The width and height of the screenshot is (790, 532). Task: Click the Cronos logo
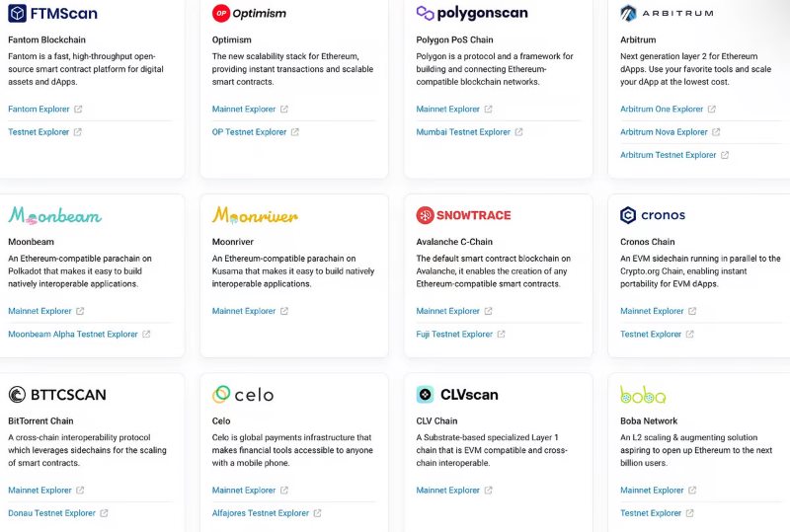tap(652, 215)
